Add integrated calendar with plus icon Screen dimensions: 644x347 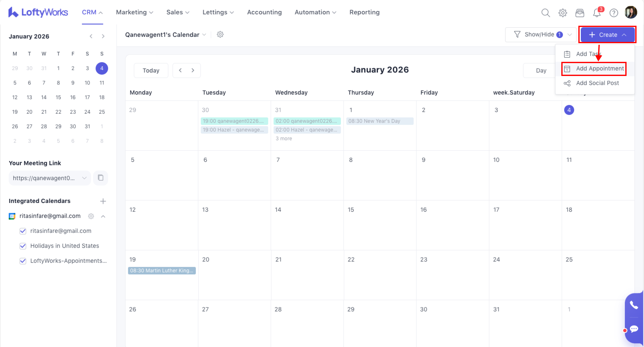(103, 201)
